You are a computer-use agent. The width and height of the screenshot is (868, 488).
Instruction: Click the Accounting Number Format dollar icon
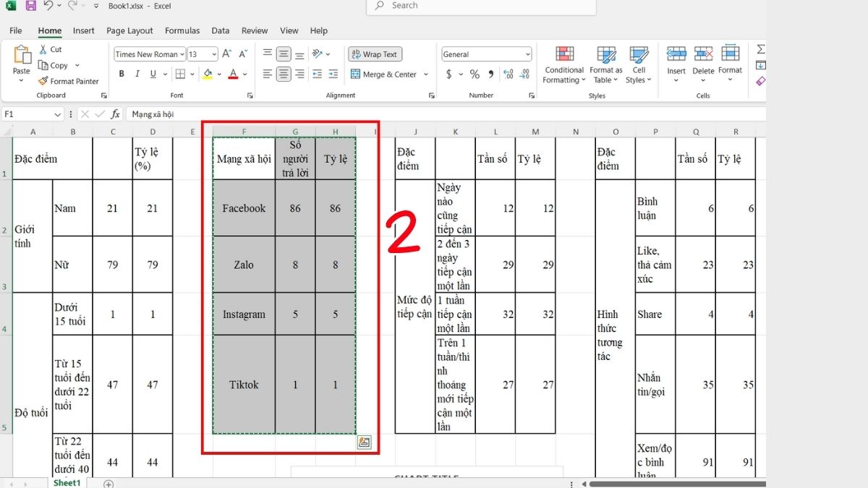click(x=449, y=74)
